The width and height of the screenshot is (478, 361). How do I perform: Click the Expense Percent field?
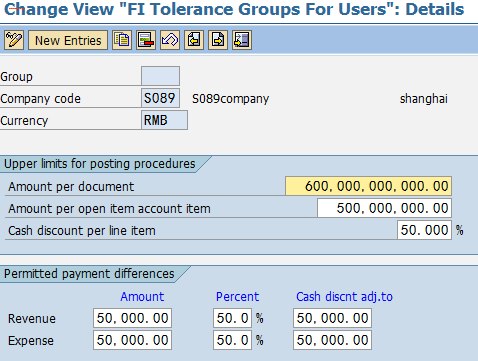pos(232,340)
